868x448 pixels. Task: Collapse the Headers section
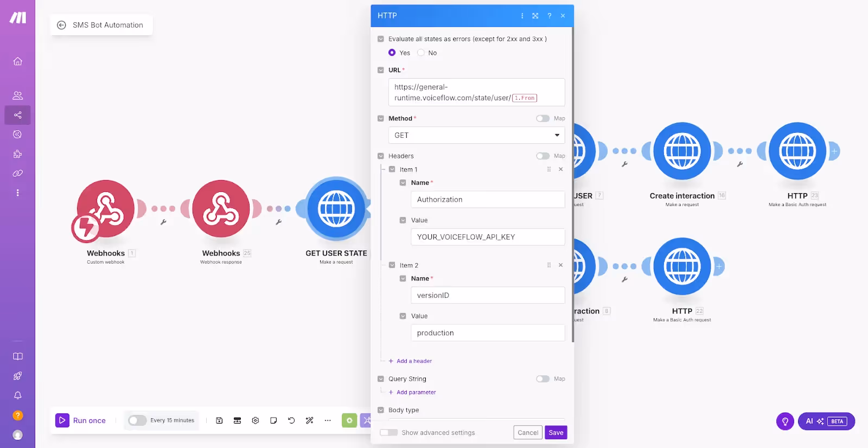(x=381, y=156)
